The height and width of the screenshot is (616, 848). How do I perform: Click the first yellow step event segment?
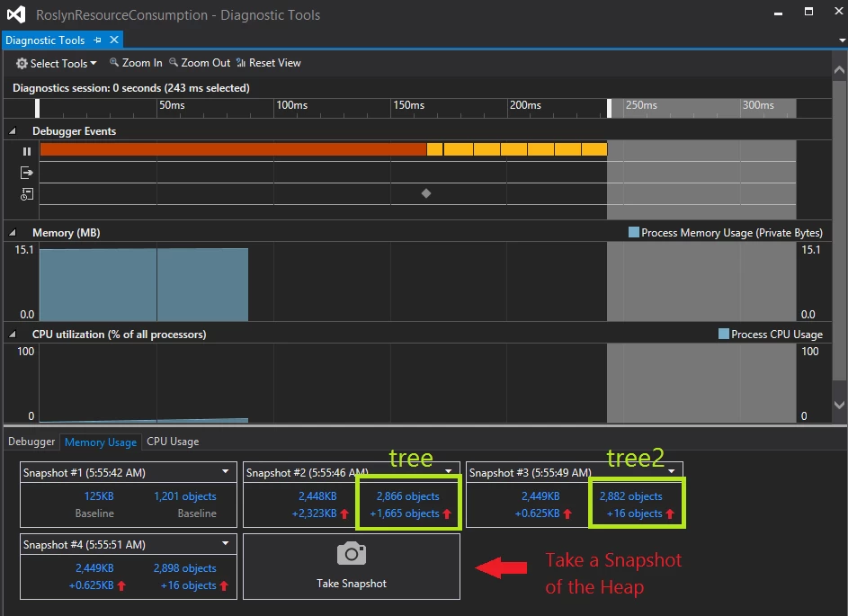[435, 148]
